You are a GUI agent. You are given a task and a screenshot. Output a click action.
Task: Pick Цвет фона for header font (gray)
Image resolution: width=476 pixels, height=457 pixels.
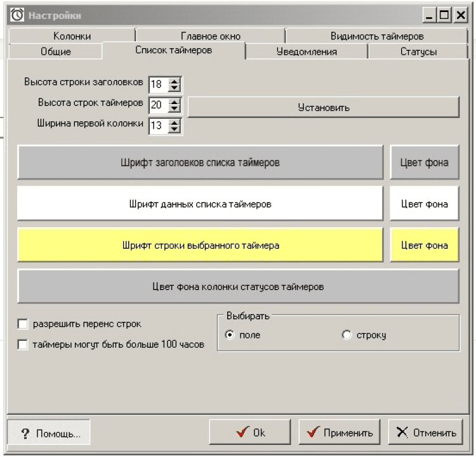click(x=425, y=162)
